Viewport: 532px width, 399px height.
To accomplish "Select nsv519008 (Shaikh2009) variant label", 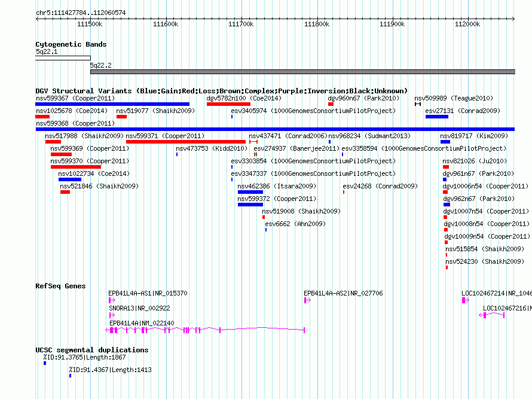I will click(301, 212).
